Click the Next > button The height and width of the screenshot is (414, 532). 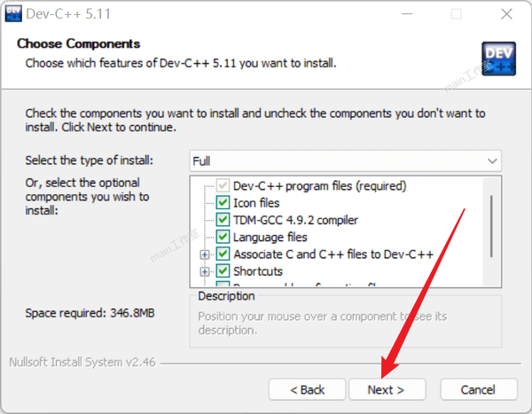tap(387, 389)
